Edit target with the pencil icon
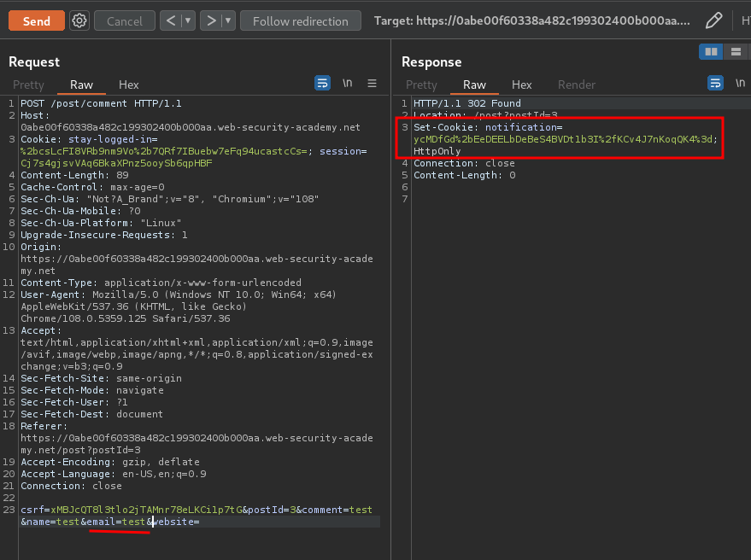 click(713, 20)
